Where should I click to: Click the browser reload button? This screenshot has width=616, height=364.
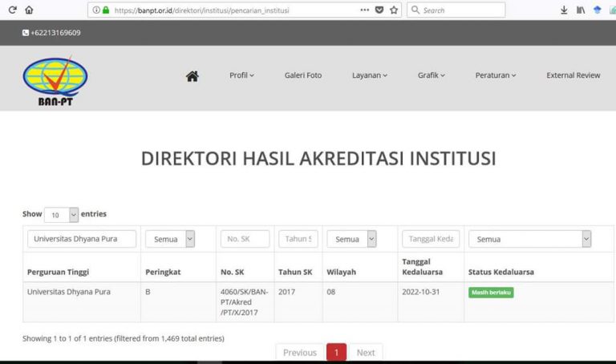12,10
